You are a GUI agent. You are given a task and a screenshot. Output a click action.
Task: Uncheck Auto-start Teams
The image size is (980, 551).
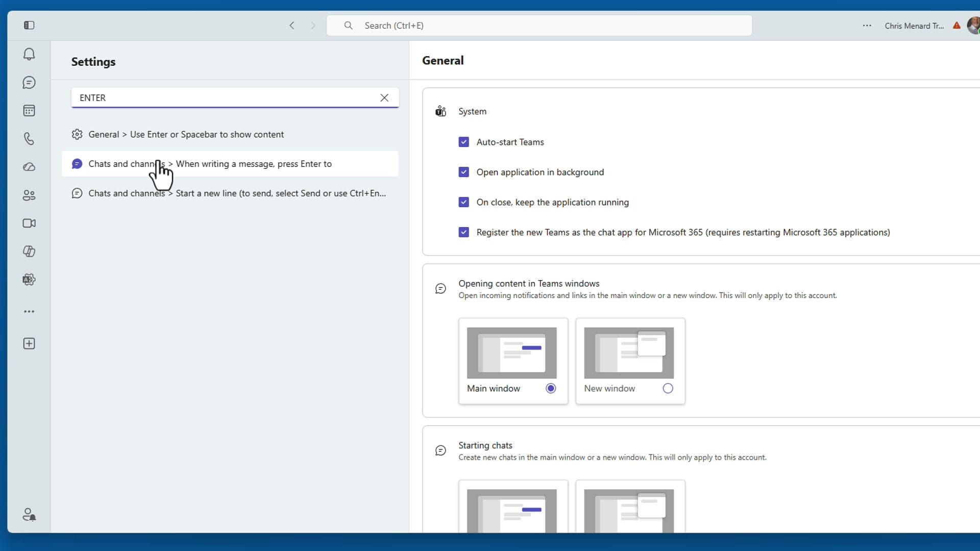tap(463, 142)
